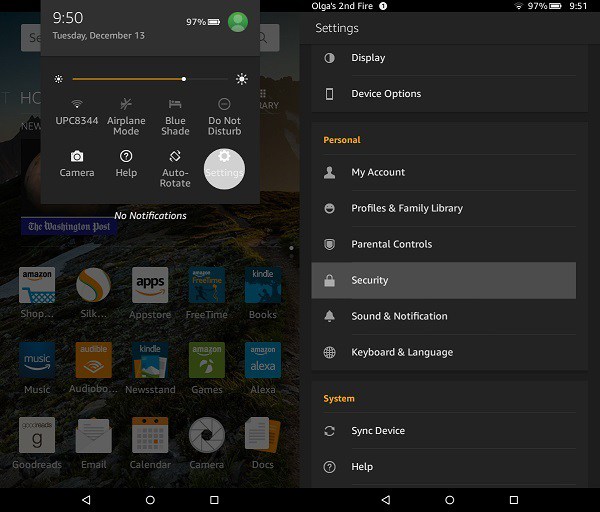600x512 pixels.
Task: Open Camera from quick settings
Action: pyautogui.click(x=77, y=164)
